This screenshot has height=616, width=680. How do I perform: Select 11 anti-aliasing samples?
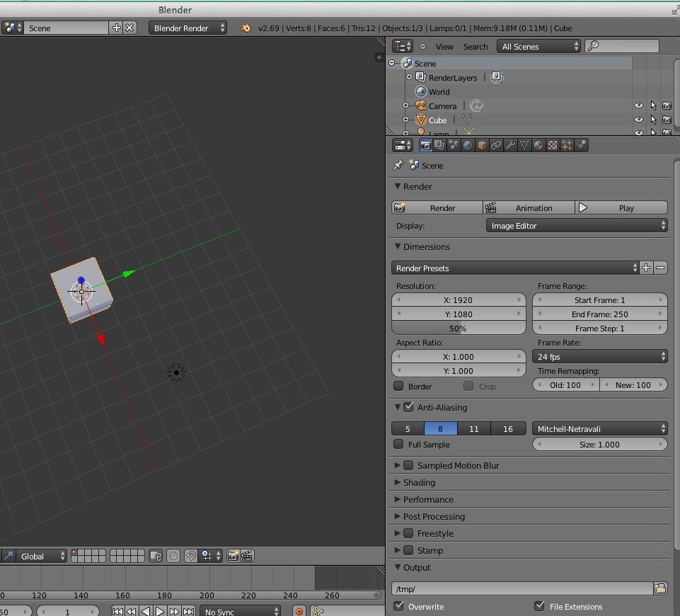coord(474,428)
